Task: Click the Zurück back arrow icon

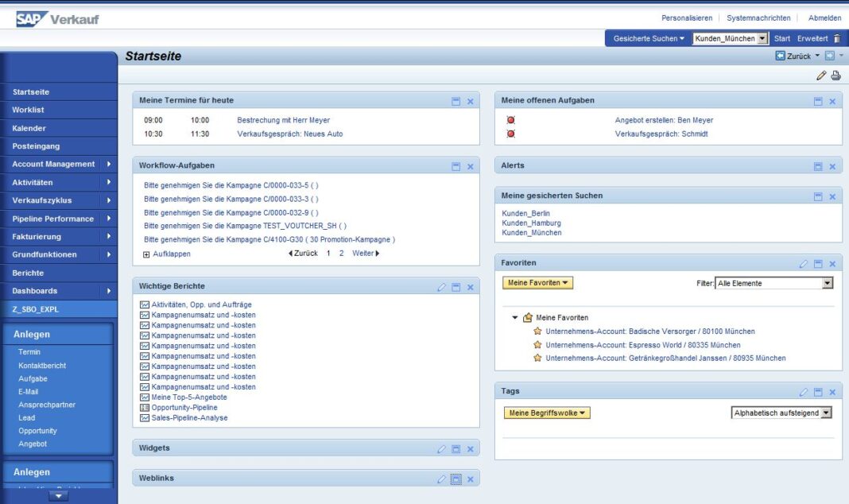Action: point(780,56)
